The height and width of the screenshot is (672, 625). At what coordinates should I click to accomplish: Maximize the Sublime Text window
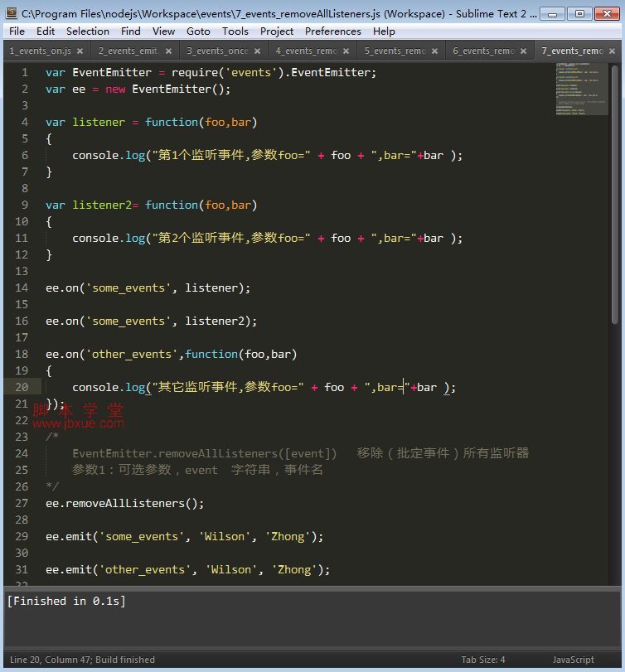[x=579, y=14]
